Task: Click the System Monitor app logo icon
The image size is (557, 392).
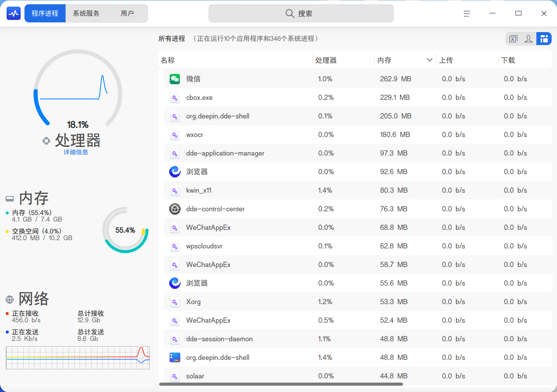Action: (14, 14)
